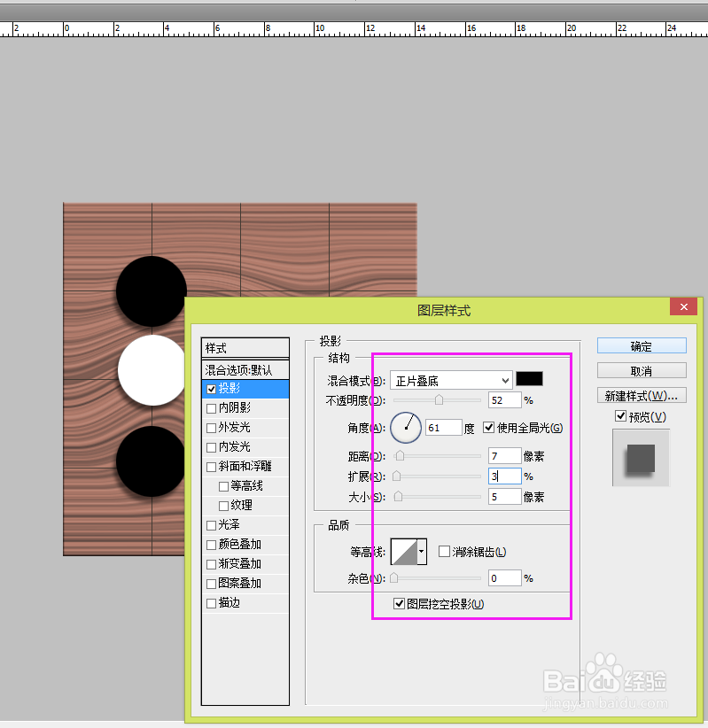
Task: Click the 大小 value field 5
Action: pyautogui.click(x=504, y=497)
